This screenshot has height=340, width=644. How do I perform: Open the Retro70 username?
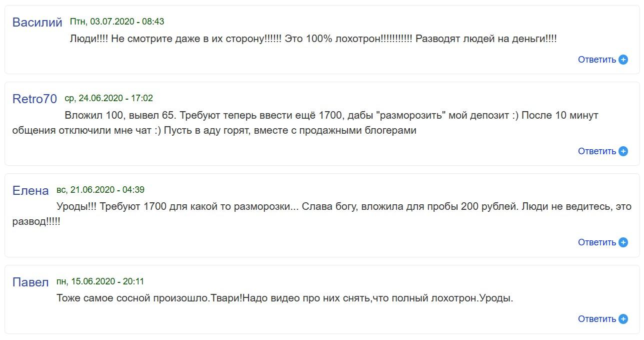click(x=34, y=99)
